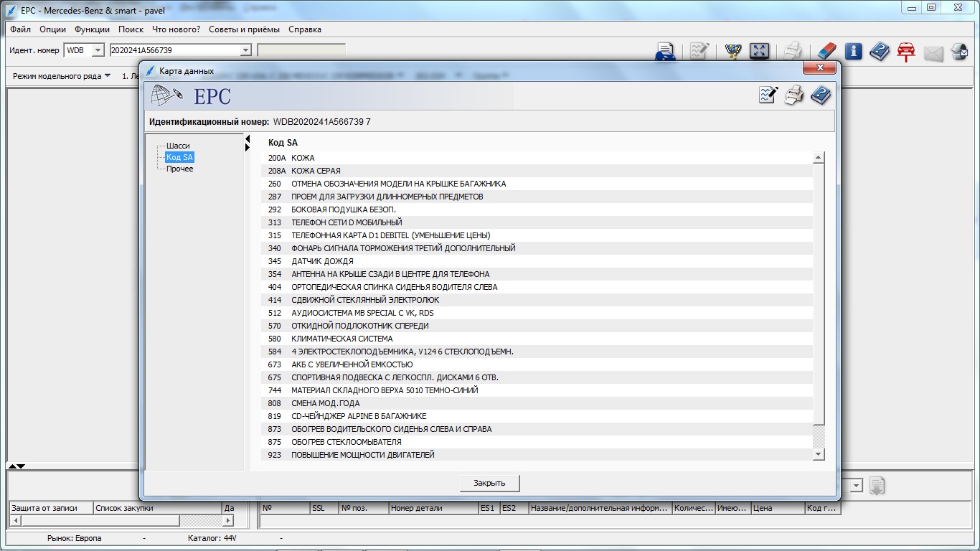Select row 875 ОБОГРЕВ СТЕКЛООМЫВАТЕЛЯ
Viewport: 980px width, 551px height.
[537, 442]
